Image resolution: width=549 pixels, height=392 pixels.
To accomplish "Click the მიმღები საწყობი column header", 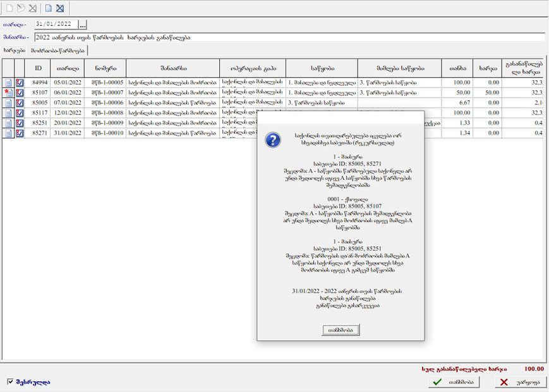I will (400, 69).
